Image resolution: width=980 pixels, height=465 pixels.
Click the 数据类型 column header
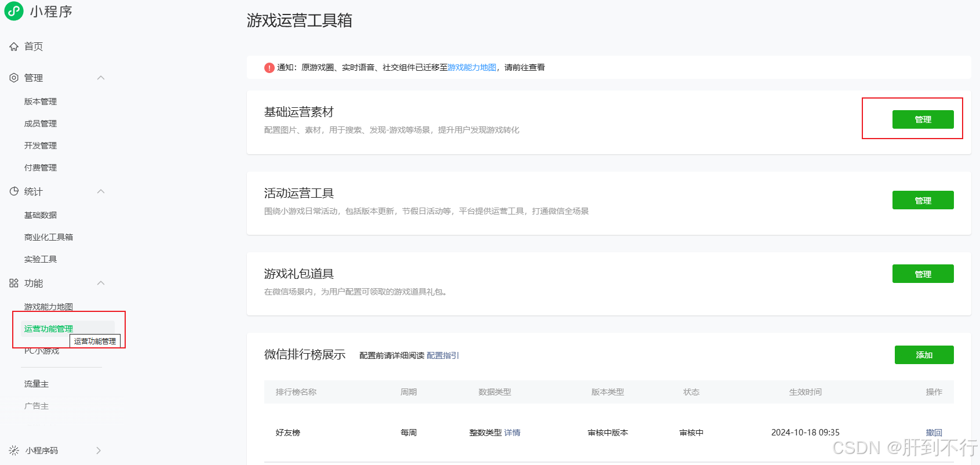494,392
